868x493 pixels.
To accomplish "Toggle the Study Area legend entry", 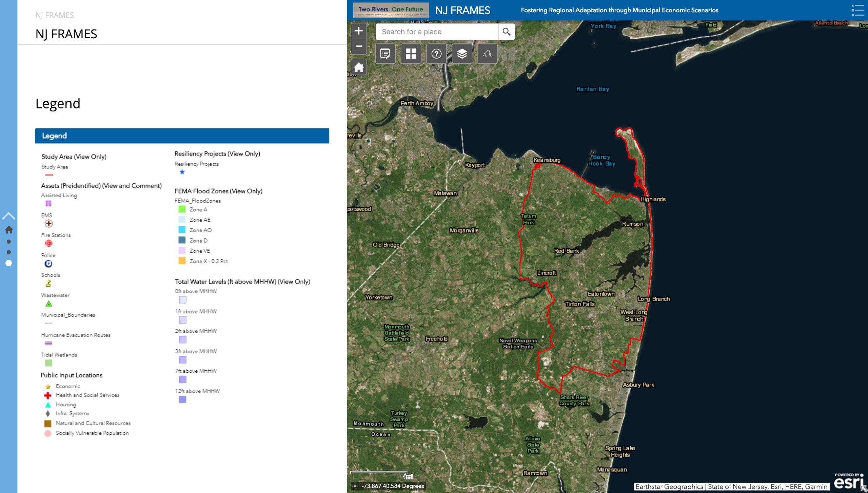I will [55, 167].
